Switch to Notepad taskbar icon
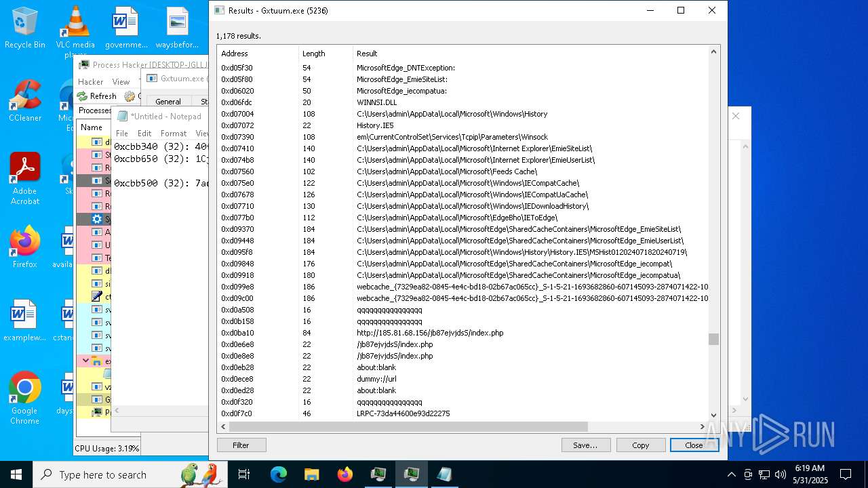The image size is (868, 488). tap(444, 474)
